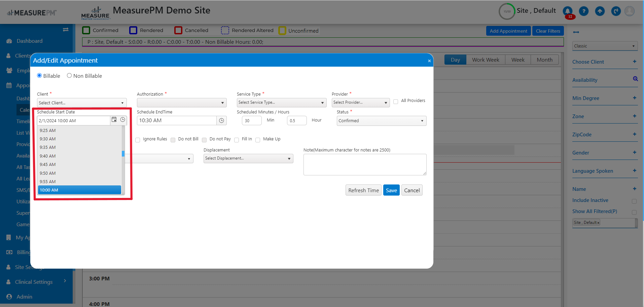Switch to the Week view tab
This screenshot has width=644, height=307.
coord(518,60)
